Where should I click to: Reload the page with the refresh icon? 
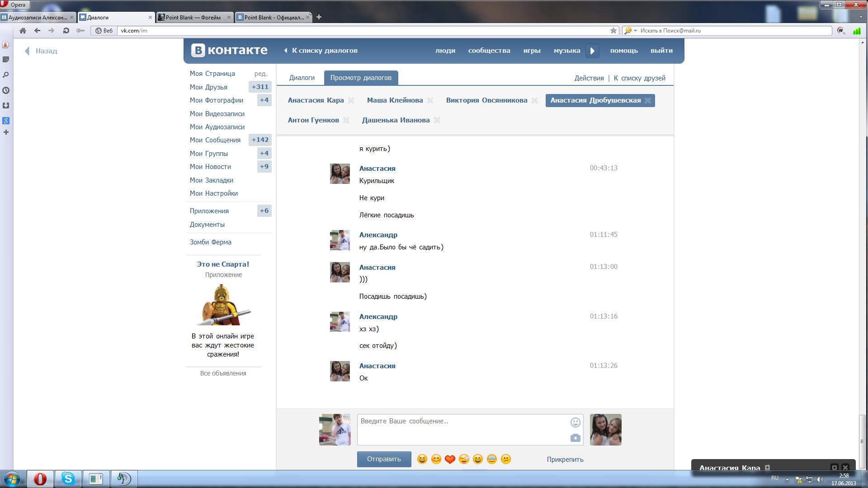(66, 31)
